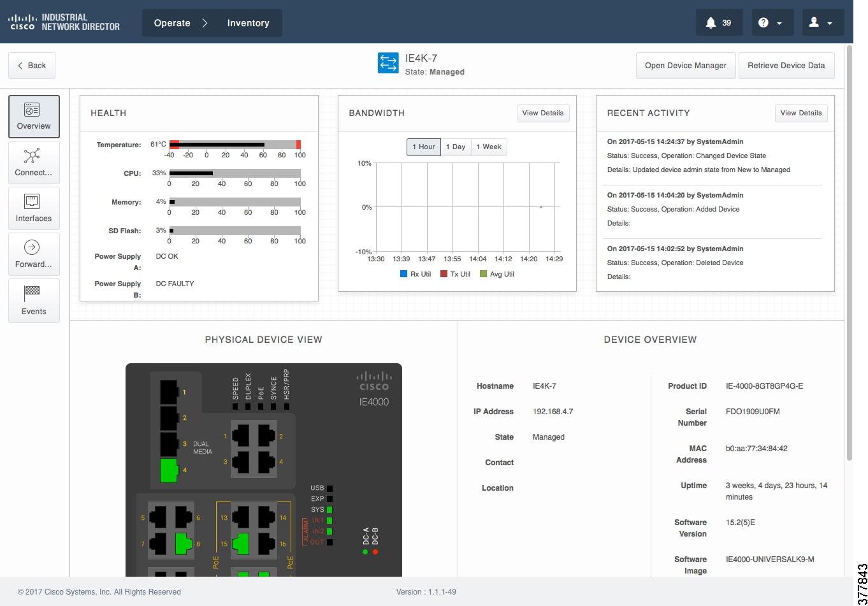Screen dimensions: 868x606
Task: Click the IN2 alarm LED
Action: point(329,531)
